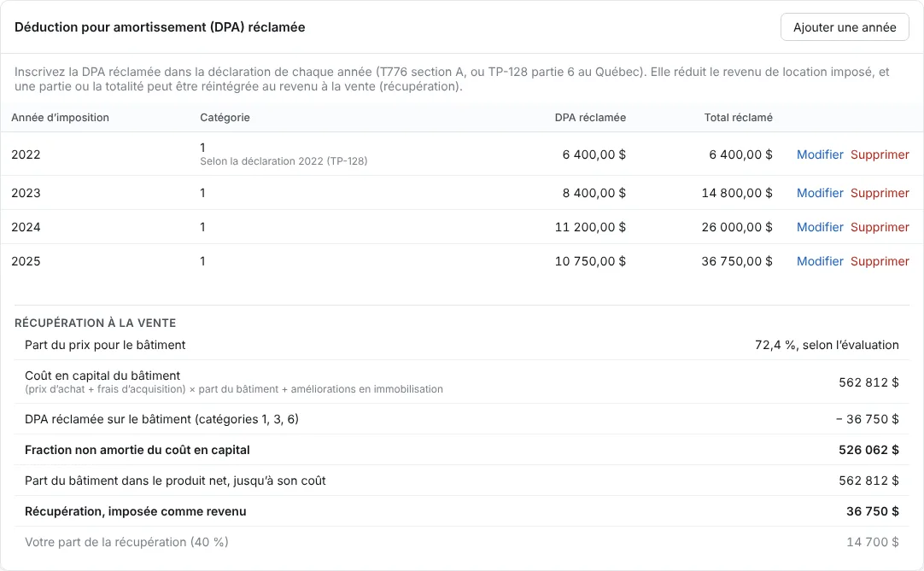Select the Votre part de la récupération (40 %) label
The height and width of the screenshot is (571, 924).
[x=126, y=541]
